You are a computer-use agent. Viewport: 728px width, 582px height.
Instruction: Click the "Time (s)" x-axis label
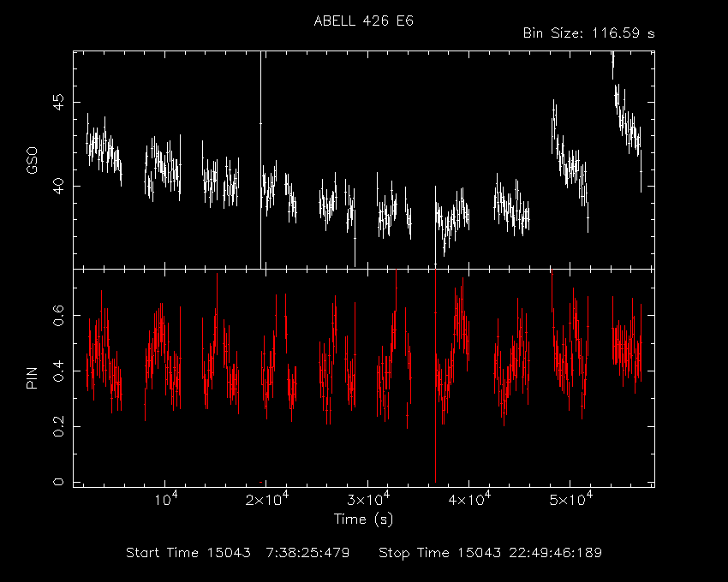[x=363, y=519]
